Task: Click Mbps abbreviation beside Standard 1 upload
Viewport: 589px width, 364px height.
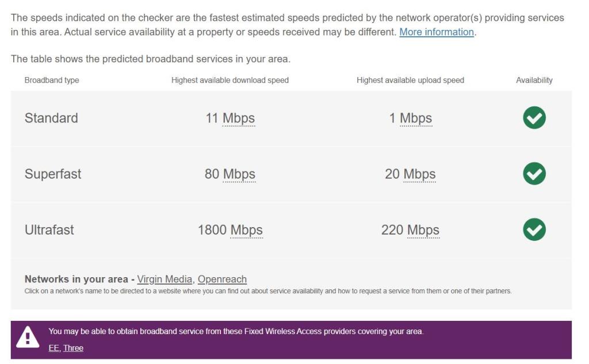Action: [x=416, y=118]
